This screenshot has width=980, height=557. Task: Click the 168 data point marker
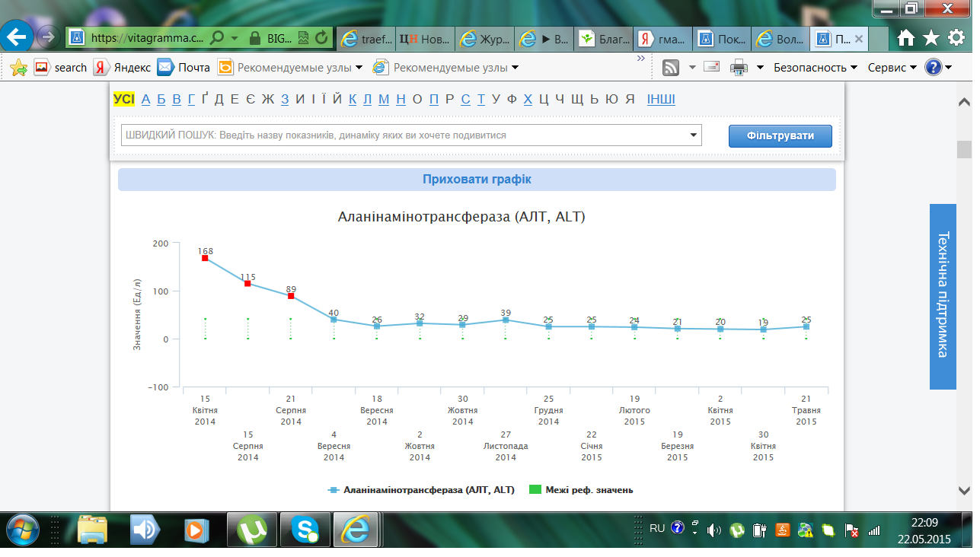(x=205, y=258)
